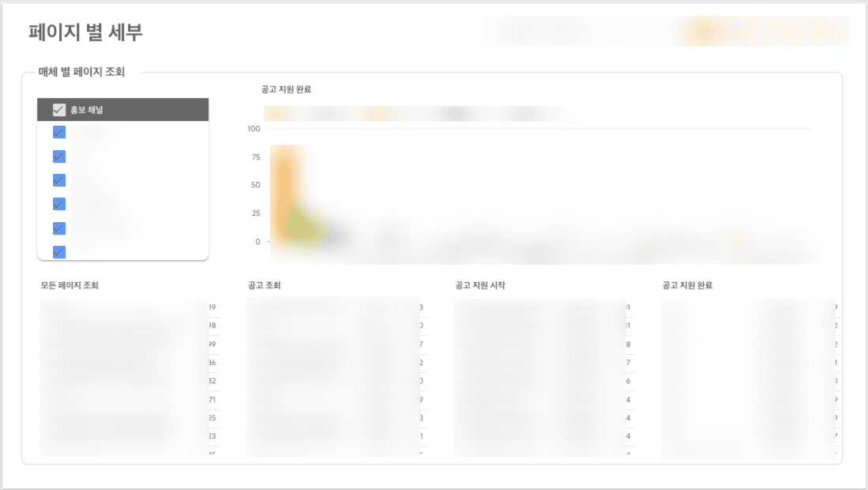
Task: Click the 페이지 별 세부 page title
Action: (x=85, y=32)
